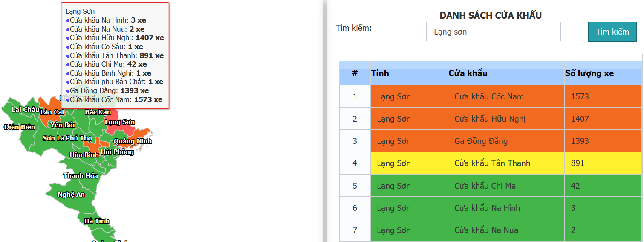This screenshot has height=242, width=644.
Task: Click the Số lượng xe column header
Action: coord(589,73)
